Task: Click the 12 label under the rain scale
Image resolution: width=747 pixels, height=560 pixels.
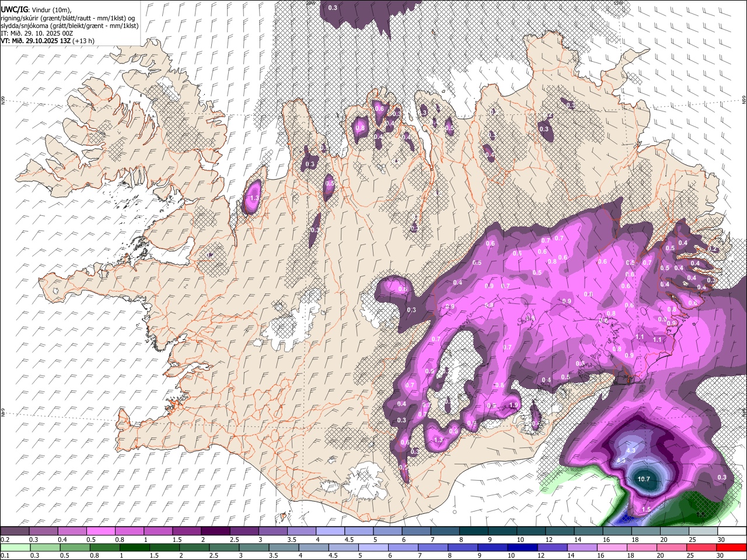Action: (x=541, y=555)
